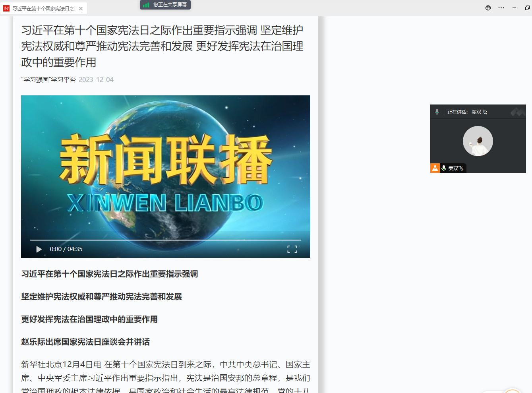532x393 pixels.
Task: Open the three-dot more options menu
Action: (501, 8)
